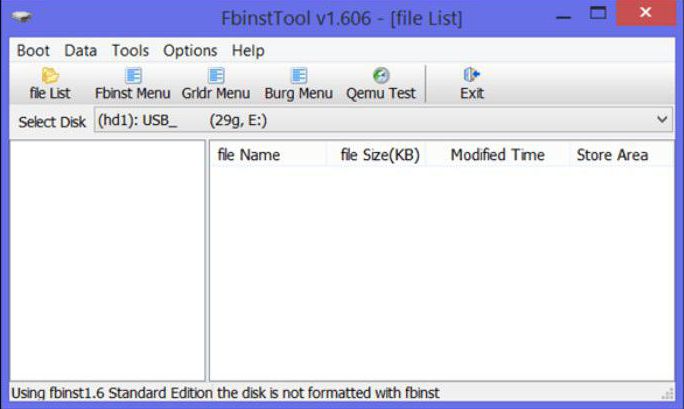Minimize the FbinstTool window
Viewport: 684px width, 409px height.
click(x=564, y=15)
